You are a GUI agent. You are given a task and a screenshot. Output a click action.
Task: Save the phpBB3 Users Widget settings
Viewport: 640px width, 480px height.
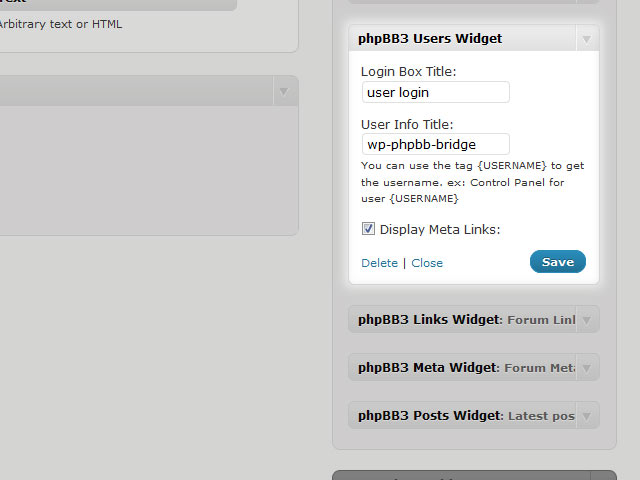coord(558,262)
